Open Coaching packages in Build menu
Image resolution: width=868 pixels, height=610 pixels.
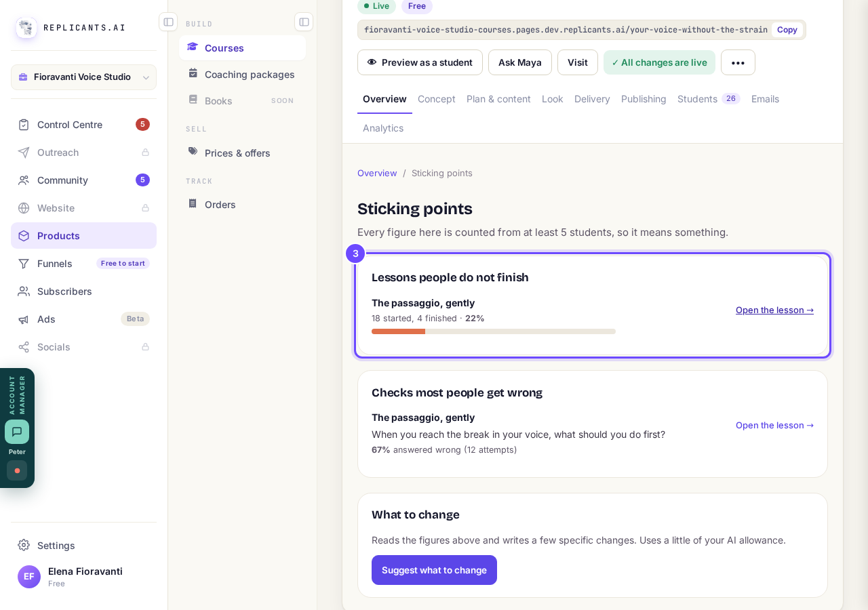(242, 75)
